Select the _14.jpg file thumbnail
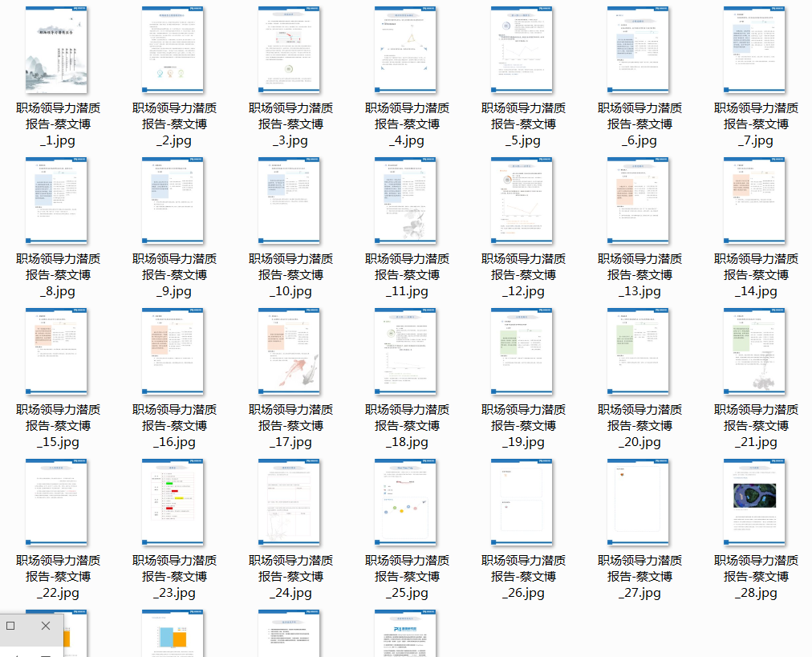The width and height of the screenshot is (812, 657). (x=755, y=201)
